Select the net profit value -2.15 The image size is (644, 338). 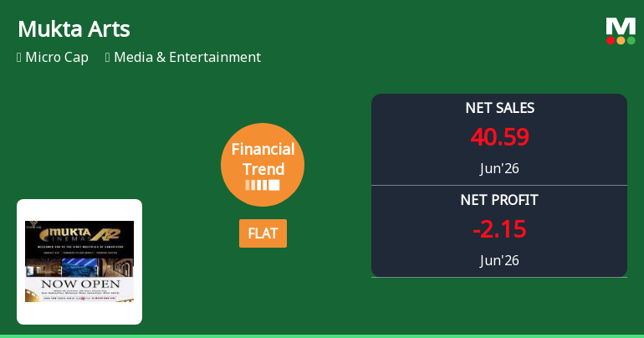[499, 228]
